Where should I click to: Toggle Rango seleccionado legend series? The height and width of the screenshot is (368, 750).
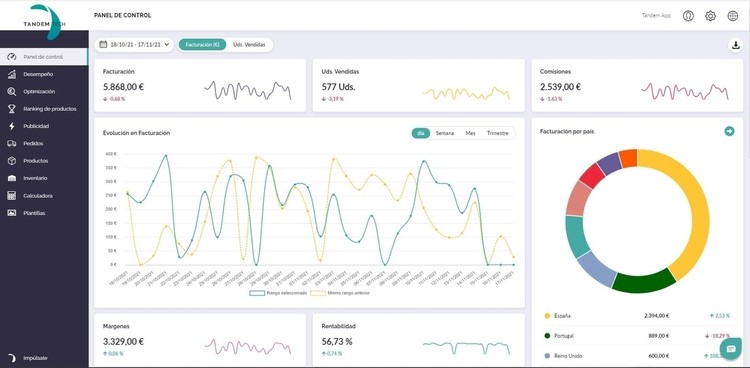coord(278,292)
